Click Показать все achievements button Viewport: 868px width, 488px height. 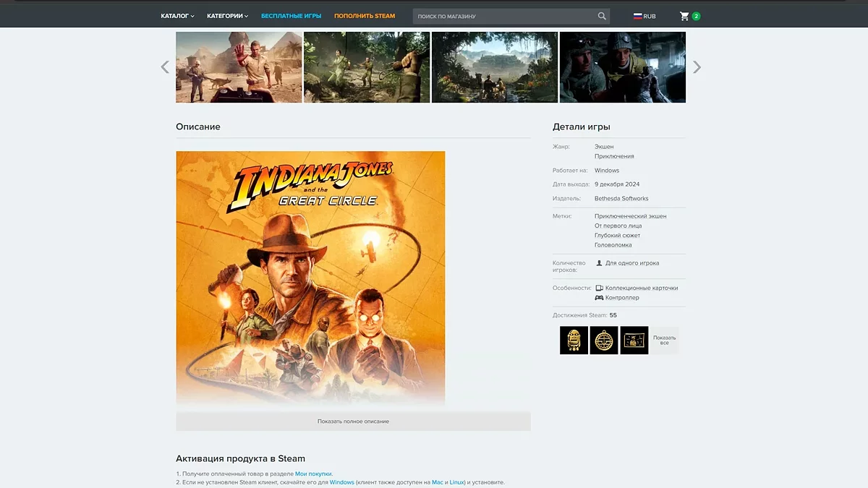664,340
